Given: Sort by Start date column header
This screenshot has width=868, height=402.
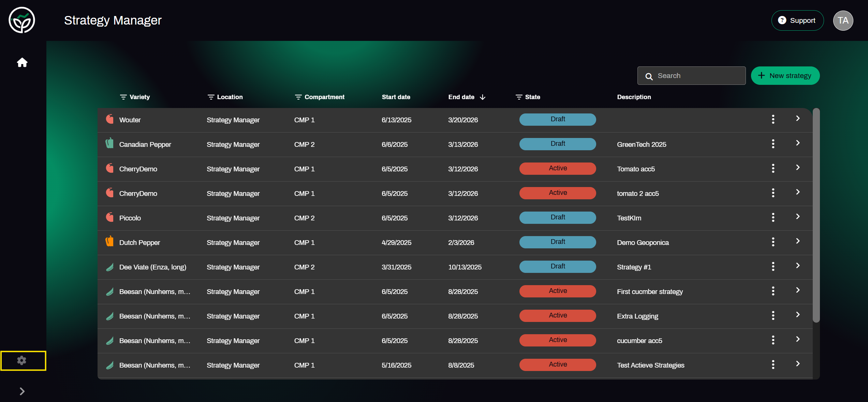Looking at the screenshot, I should click(396, 97).
